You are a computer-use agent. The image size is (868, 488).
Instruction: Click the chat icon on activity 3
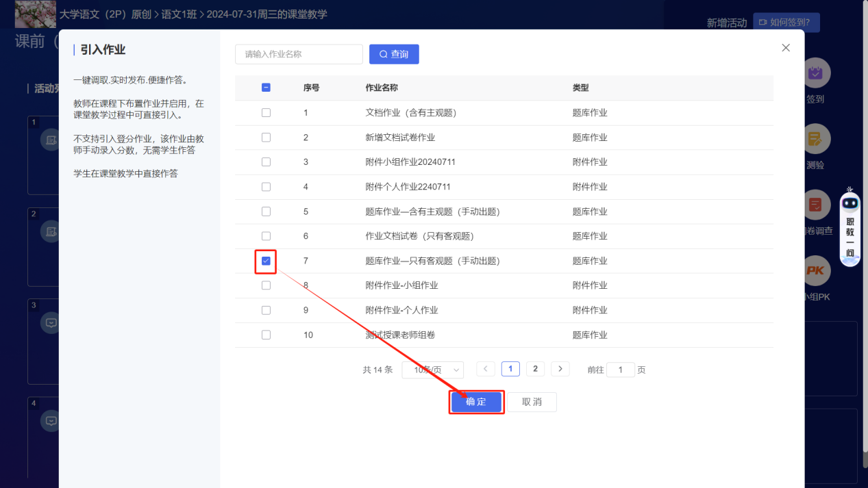point(51,322)
